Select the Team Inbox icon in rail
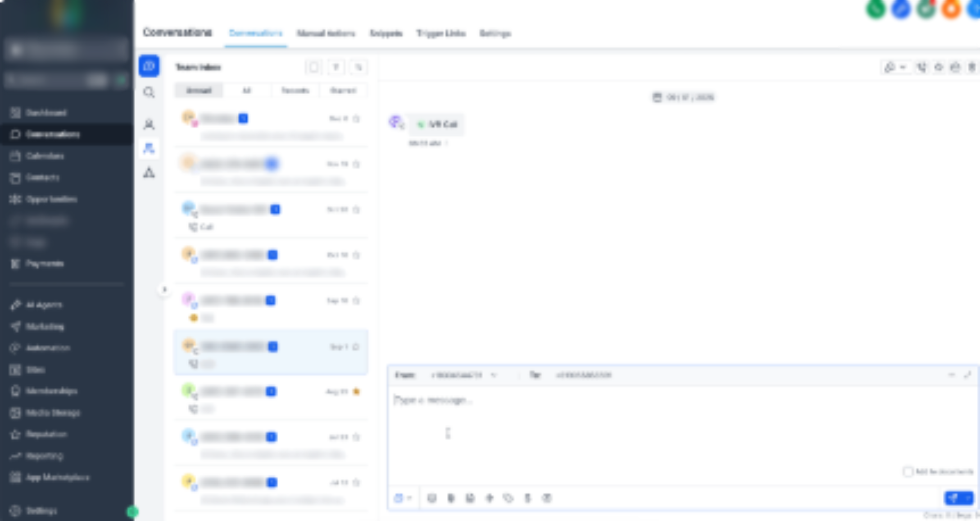 click(x=149, y=148)
